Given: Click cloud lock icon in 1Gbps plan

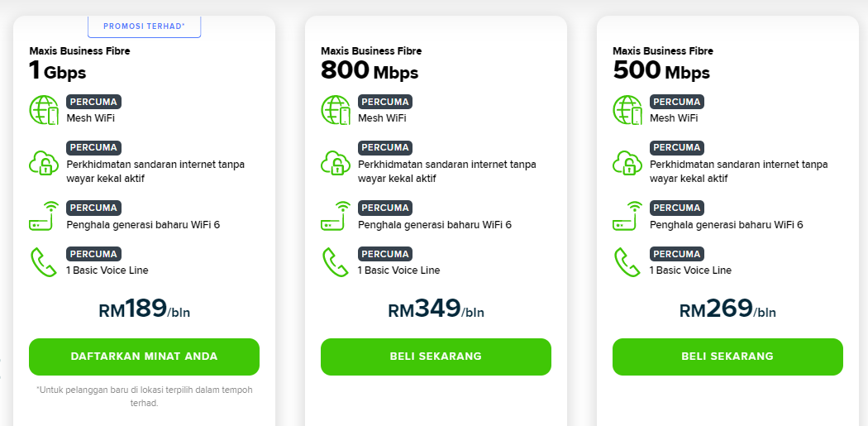Looking at the screenshot, I should [x=44, y=162].
